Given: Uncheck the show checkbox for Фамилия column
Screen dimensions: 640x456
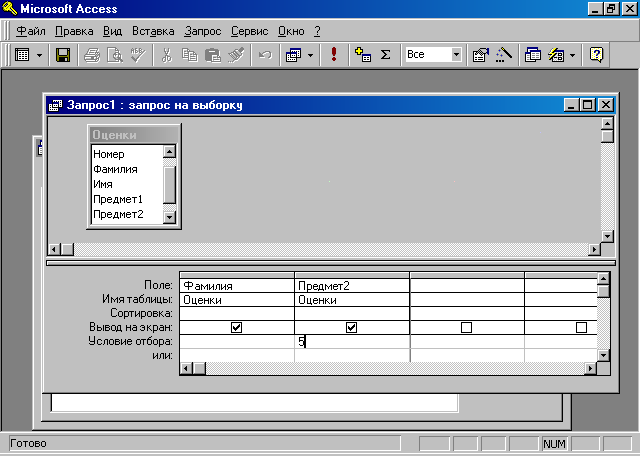Looking at the screenshot, I should point(237,327).
